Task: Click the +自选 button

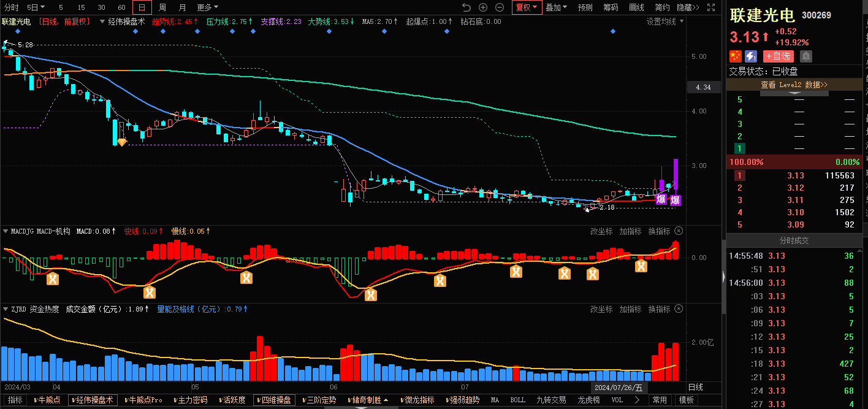Action: (x=779, y=56)
